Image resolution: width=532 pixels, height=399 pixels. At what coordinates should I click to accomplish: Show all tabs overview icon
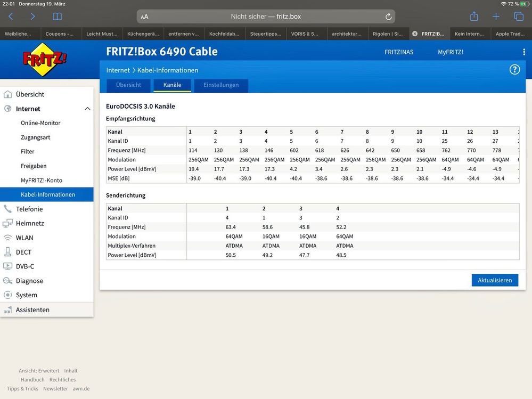[519, 17]
